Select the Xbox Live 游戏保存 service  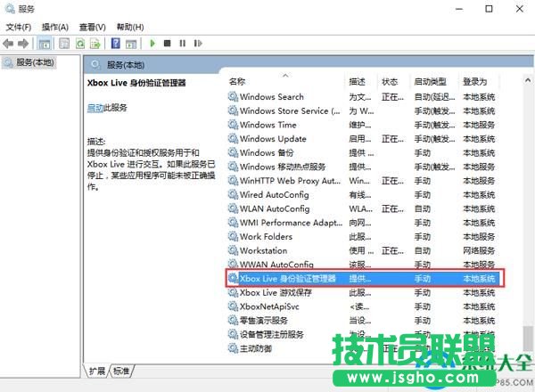276,292
